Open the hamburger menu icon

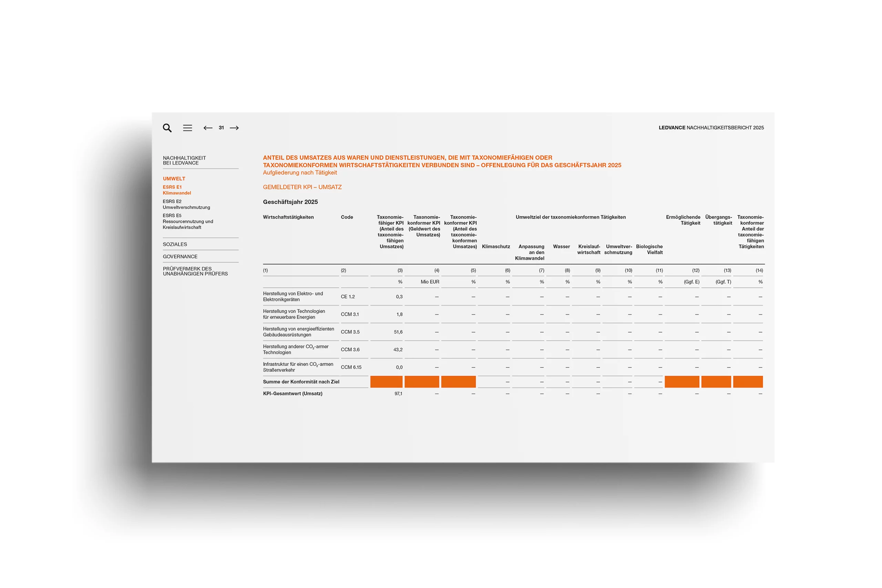187,128
